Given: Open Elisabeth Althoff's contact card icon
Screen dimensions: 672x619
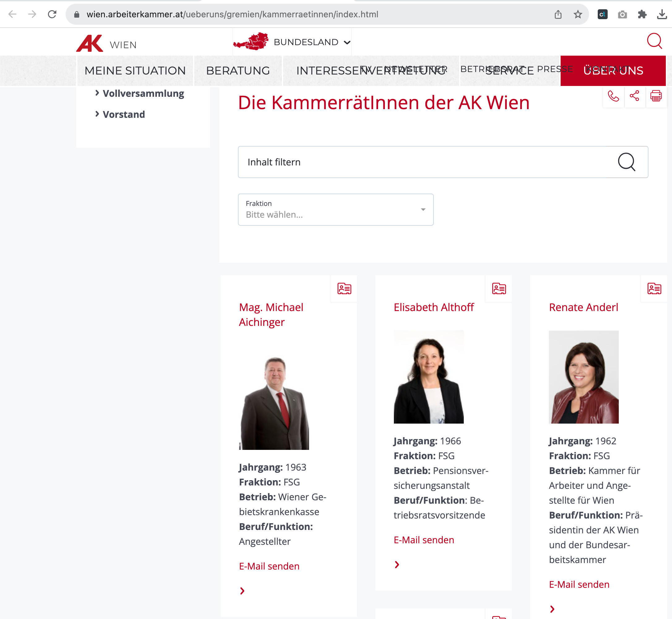Looking at the screenshot, I should tap(499, 288).
